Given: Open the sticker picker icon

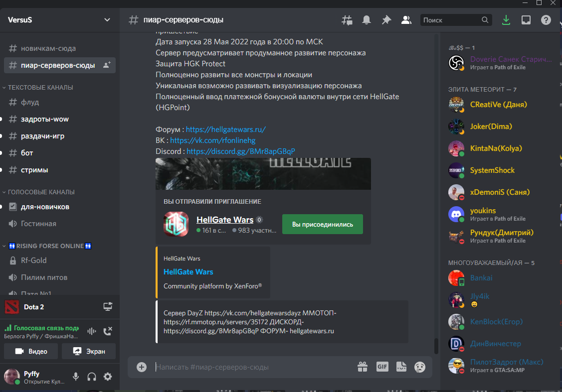Looking at the screenshot, I should click(401, 367).
